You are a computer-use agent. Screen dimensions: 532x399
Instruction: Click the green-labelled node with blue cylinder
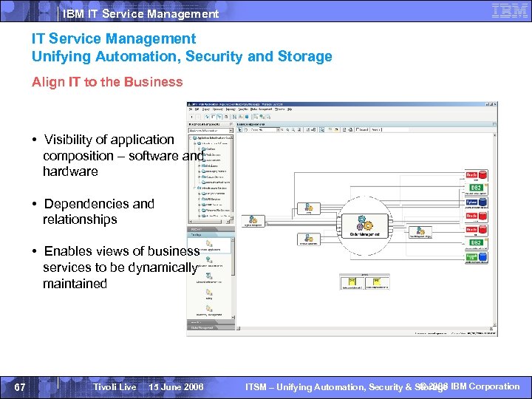[x=476, y=257]
